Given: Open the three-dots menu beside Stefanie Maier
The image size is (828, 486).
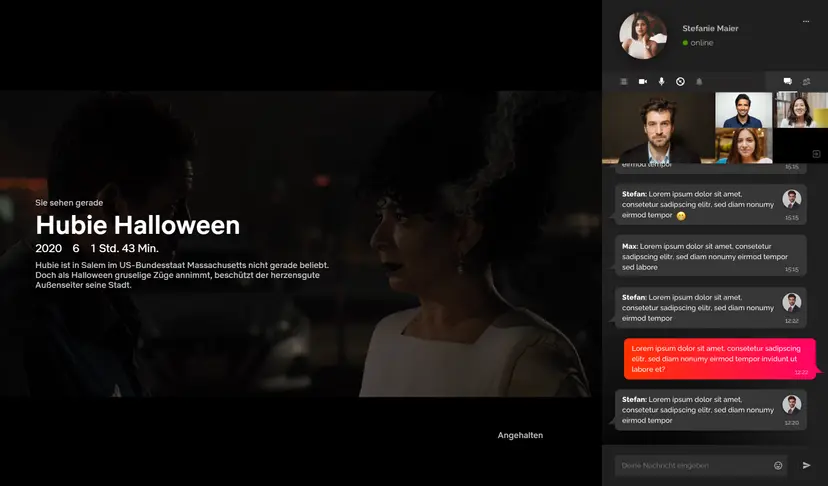Looking at the screenshot, I should [x=805, y=22].
